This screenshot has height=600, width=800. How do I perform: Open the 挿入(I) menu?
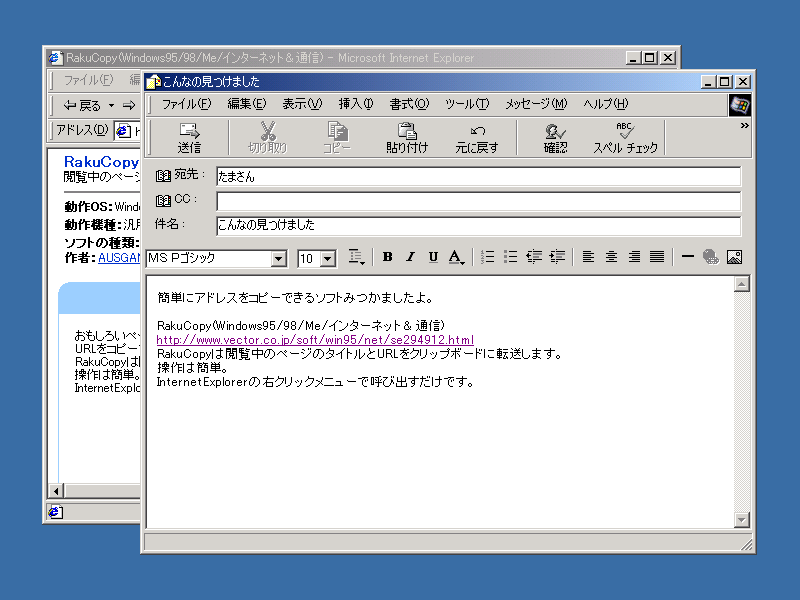click(x=356, y=104)
